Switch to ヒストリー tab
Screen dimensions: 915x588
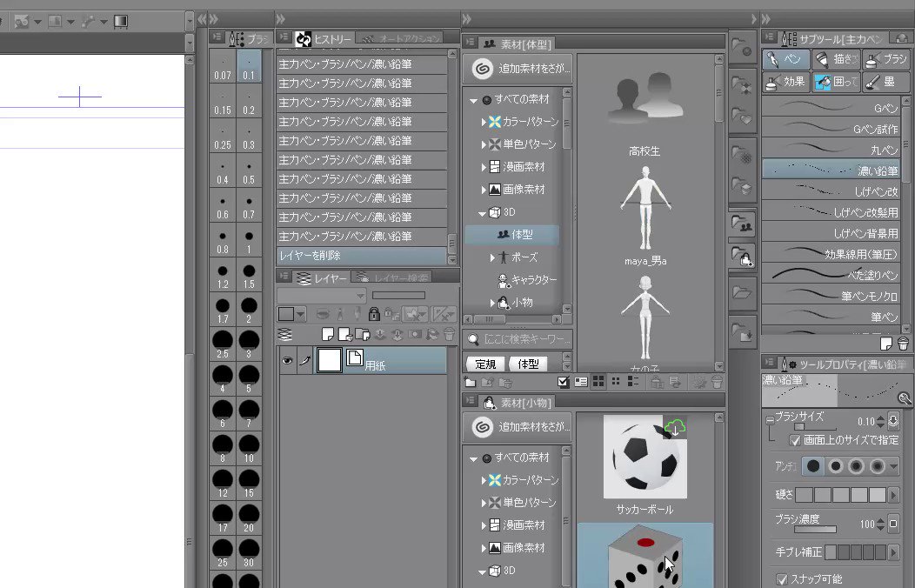pyautogui.click(x=324, y=39)
